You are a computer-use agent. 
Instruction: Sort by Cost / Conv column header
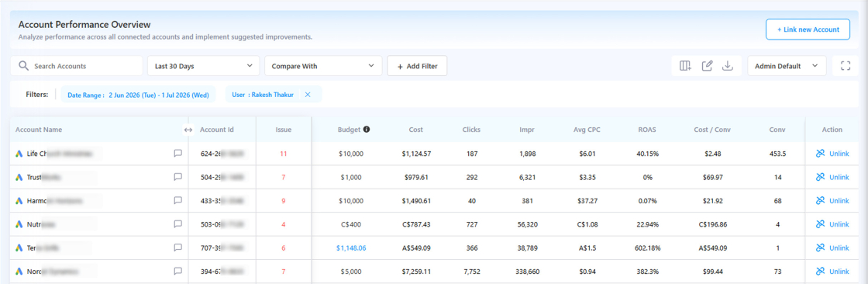click(713, 130)
